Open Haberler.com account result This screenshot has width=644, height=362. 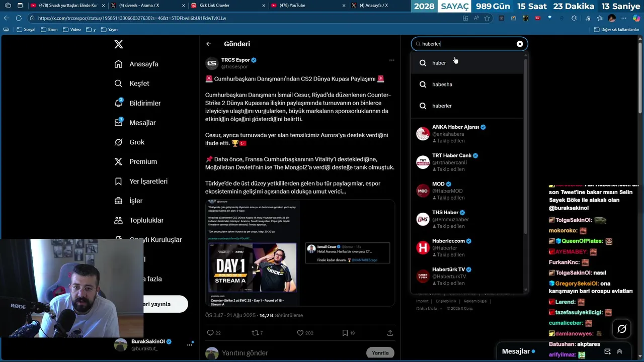467,247
